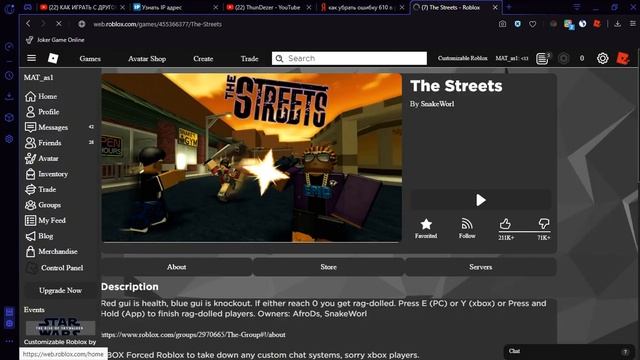Take a browser snapshot with camera icon

pos(502,24)
